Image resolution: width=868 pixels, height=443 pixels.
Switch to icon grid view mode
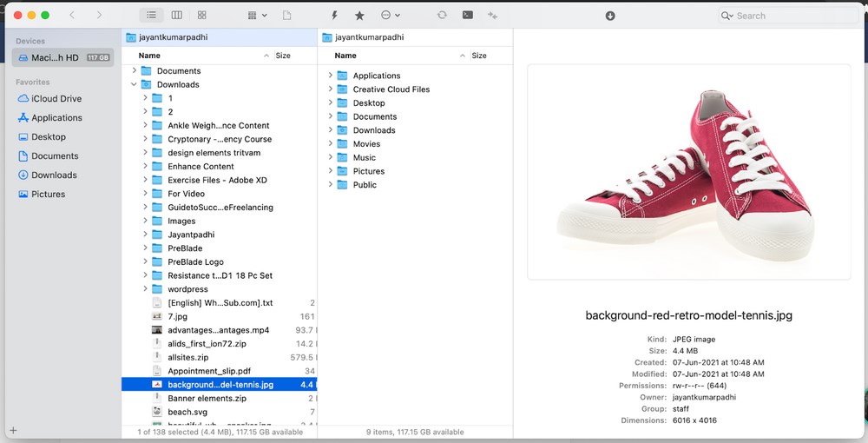coord(202,15)
